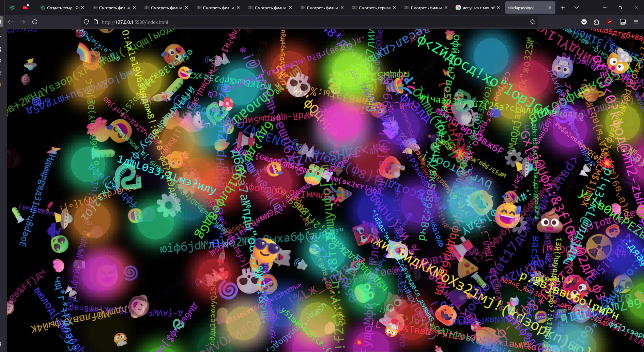Click the forward navigation arrow

(x=22, y=22)
